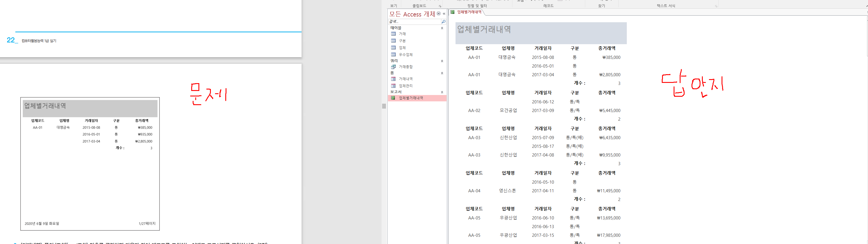Collapse the 테이블 group
Image resolution: width=868 pixels, height=244 pixels.
point(442,28)
